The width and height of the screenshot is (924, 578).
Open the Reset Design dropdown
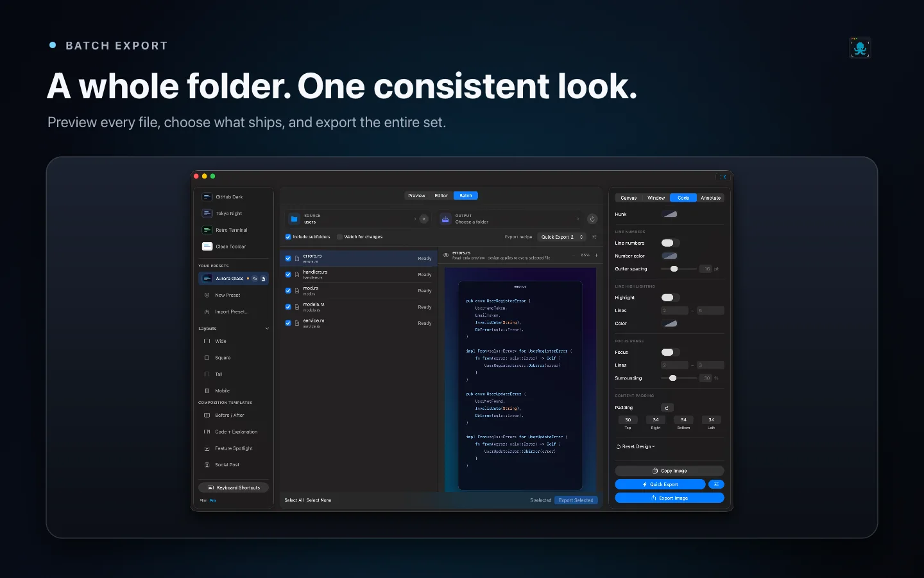tap(636, 446)
